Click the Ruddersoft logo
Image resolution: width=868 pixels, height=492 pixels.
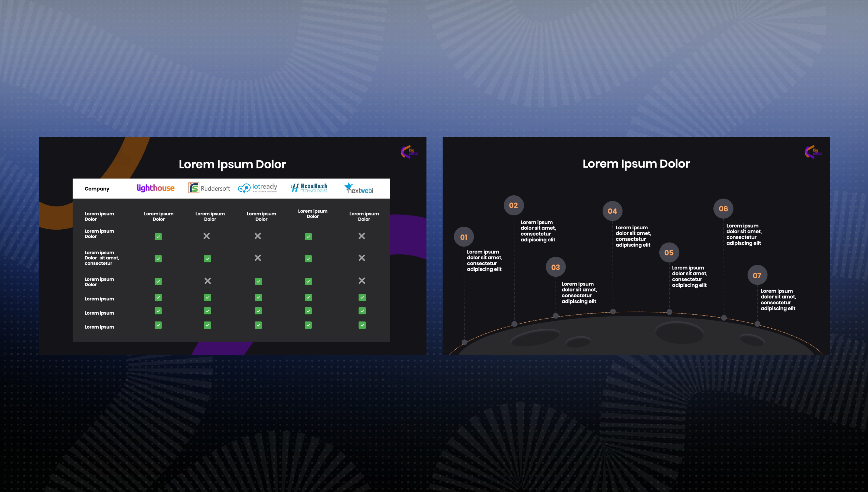click(x=209, y=188)
